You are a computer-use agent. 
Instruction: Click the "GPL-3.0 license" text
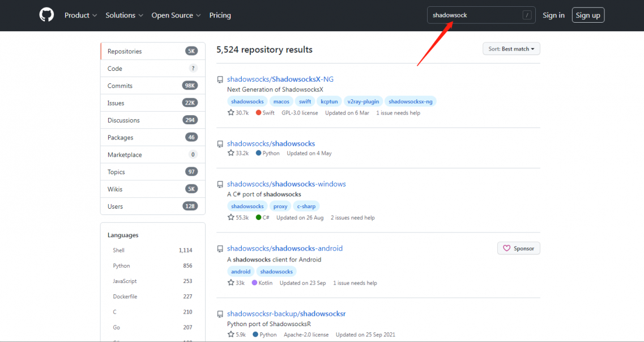pos(300,113)
